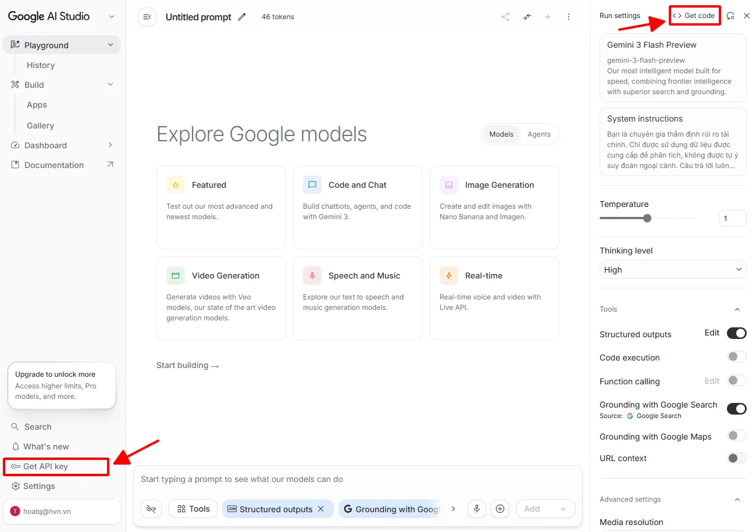The image size is (756, 532).
Task: Click the Temperature slider track right of the handle
Action: tap(673, 218)
